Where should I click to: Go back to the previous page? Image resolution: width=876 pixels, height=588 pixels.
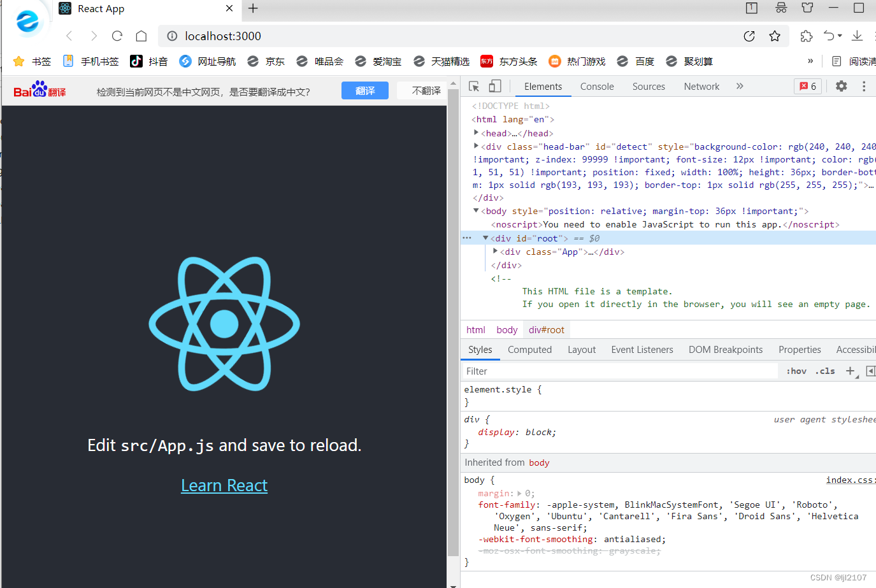pos(69,36)
